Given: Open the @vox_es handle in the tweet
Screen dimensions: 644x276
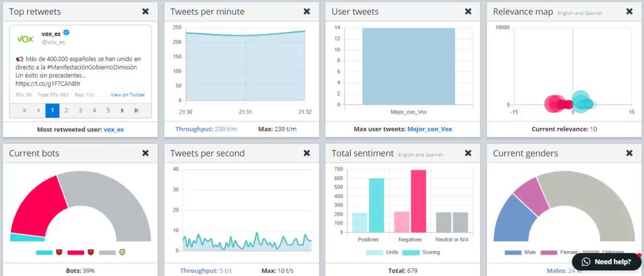Looking at the screenshot, I should [x=53, y=42].
